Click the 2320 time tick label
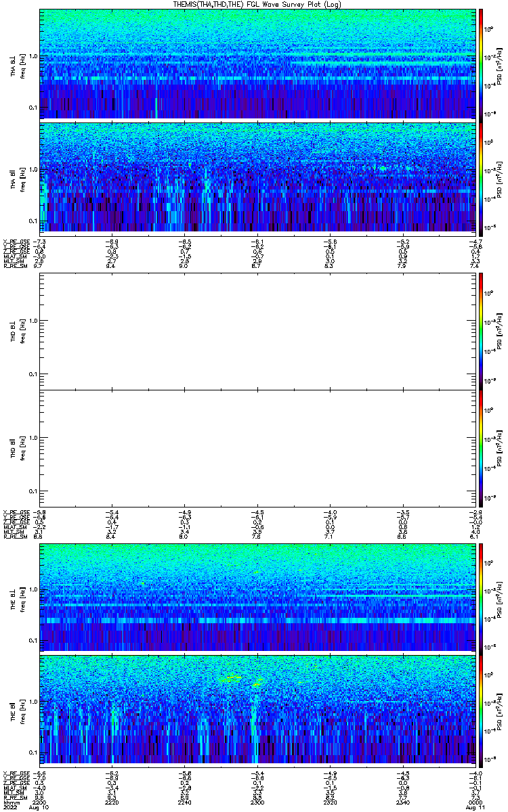 click(331, 802)
